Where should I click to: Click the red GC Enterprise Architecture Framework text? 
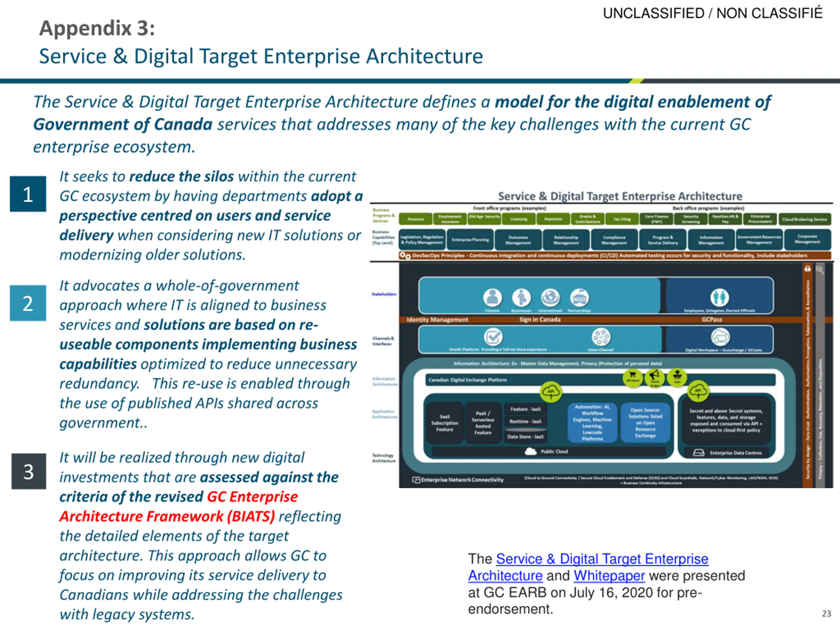(178, 506)
